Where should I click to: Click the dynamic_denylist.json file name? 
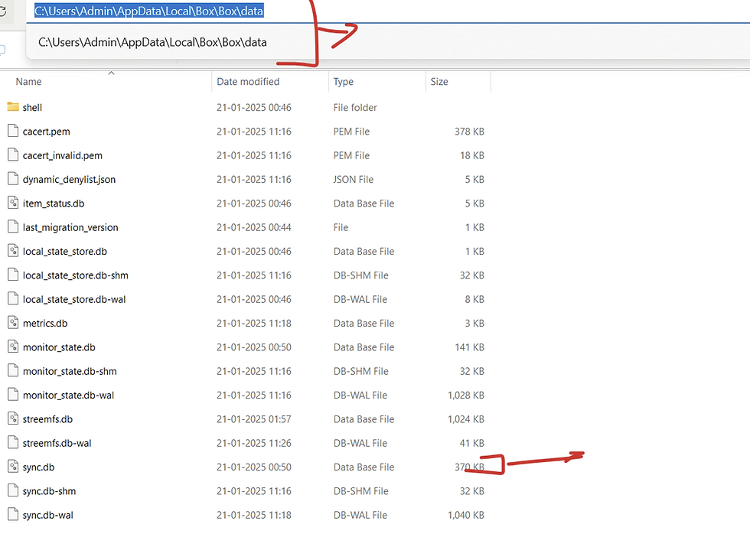69,179
